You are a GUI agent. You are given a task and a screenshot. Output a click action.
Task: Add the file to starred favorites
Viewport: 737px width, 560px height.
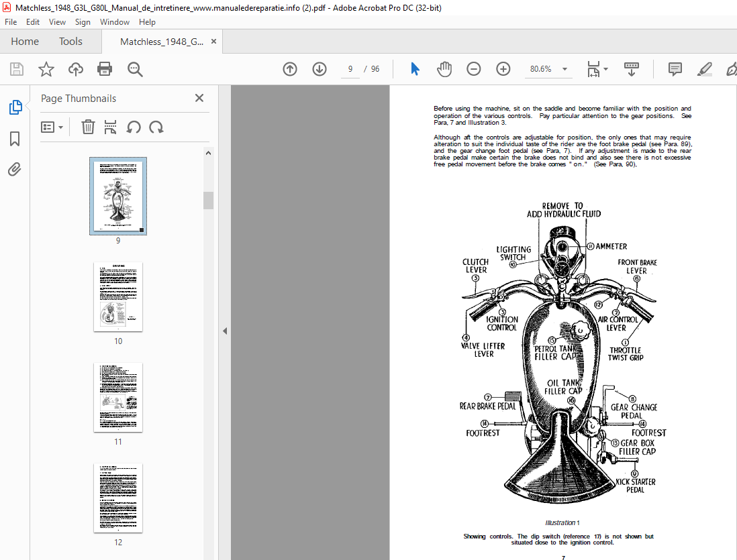click(x=46, y=69)
